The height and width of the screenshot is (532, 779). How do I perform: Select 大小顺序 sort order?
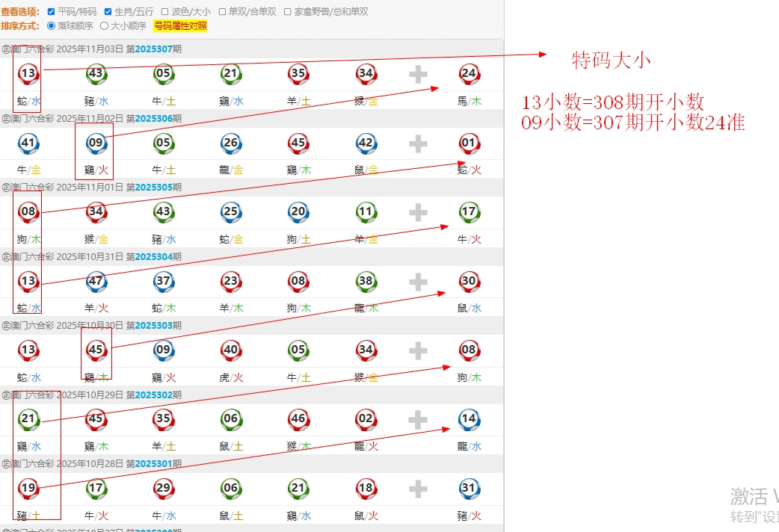pos(105,25)
